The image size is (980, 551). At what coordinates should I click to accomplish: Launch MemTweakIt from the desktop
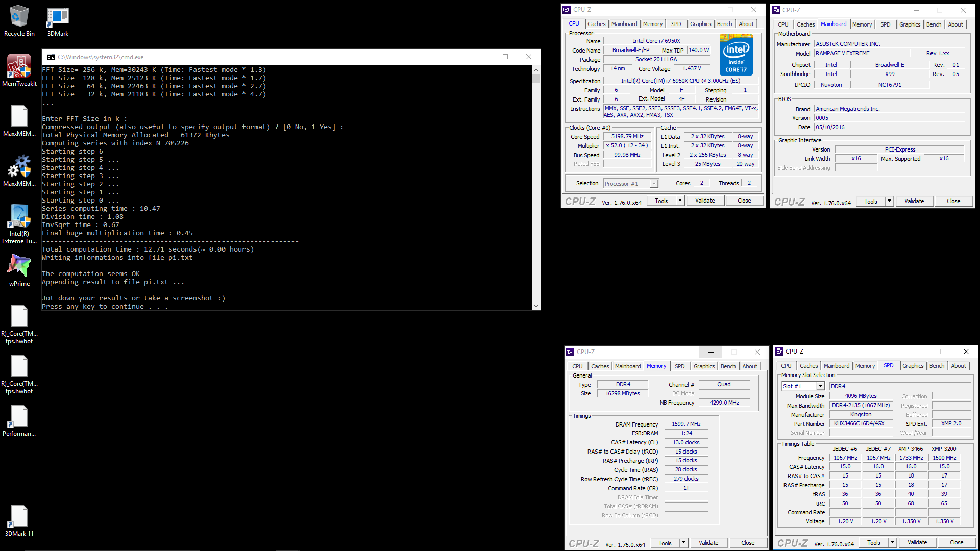click(19, 70)
